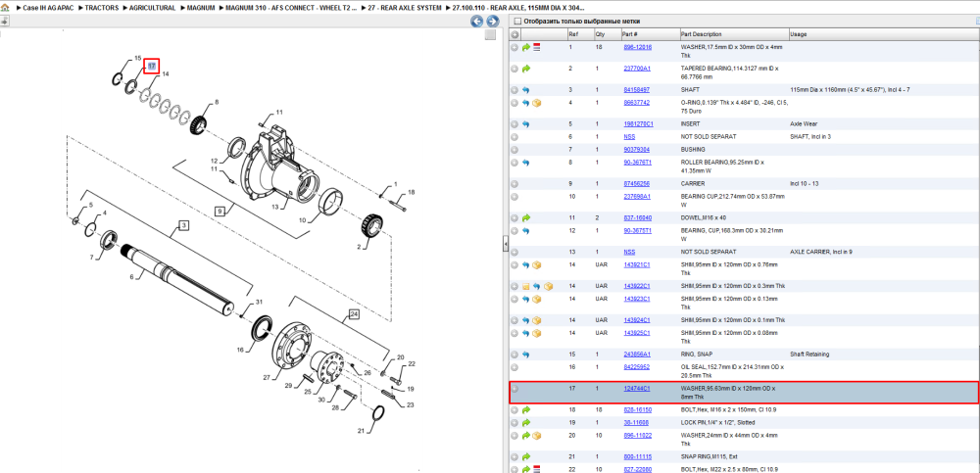Toggle 'Отобразить только выбранные метки' checkbox
The width and height of the screenshot is (980, 473).
click(516, 22)
